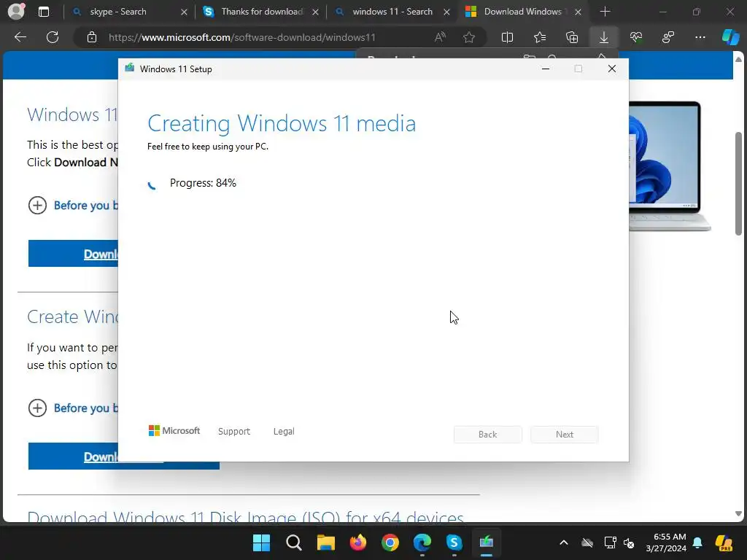Screen dimensions: 747x560
Task: Open the Copilot preview taskbar icon
Action: (x=724, y=542)
